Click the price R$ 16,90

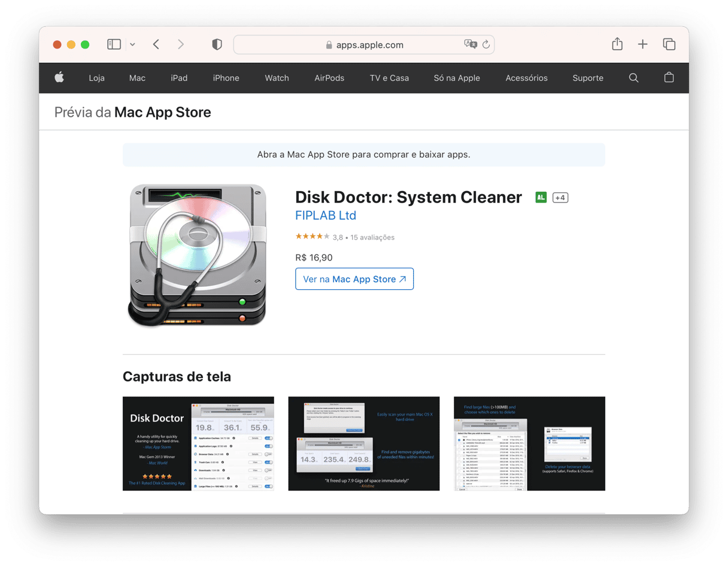coord(314,258)
